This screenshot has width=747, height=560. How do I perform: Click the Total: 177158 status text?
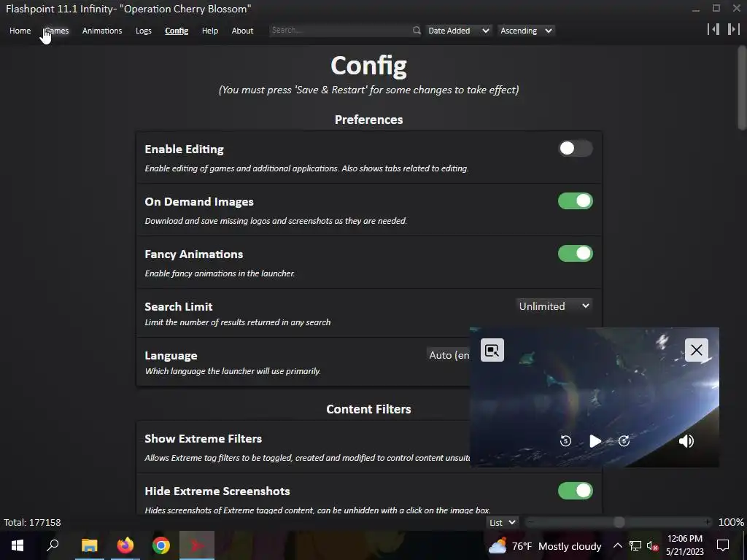(x=32, y=522)
